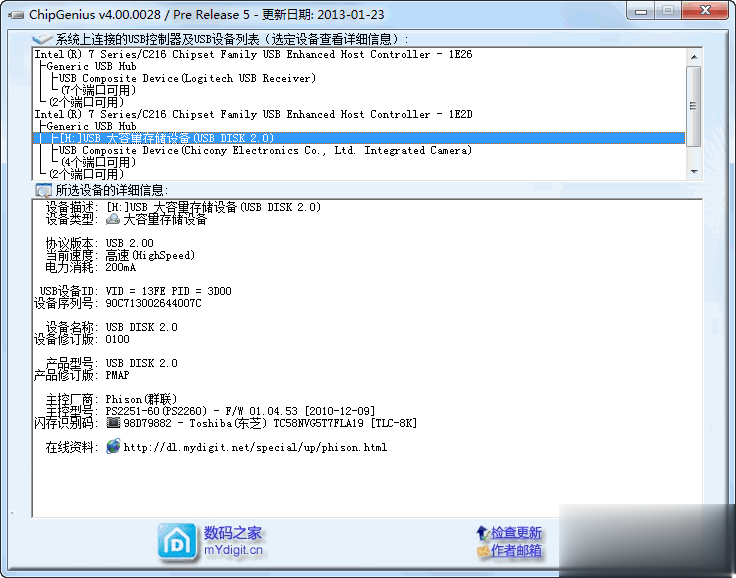Click the device list scrollbar thumb
The height and width of the screenshot is (578, 736).
pos(693,106)
